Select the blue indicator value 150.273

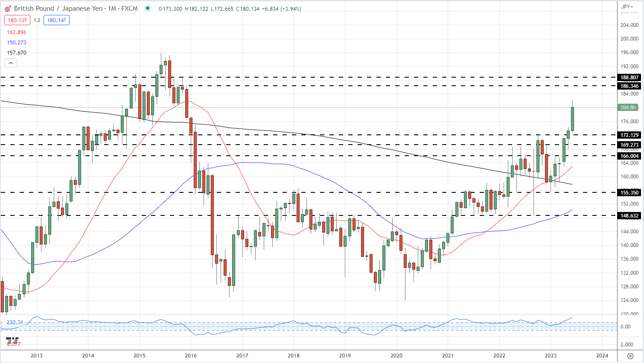(x=17, y=43)
